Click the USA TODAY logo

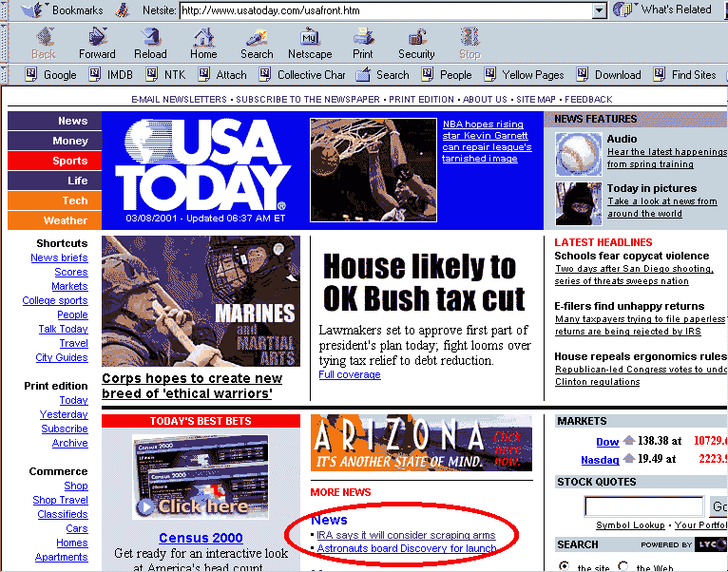coord(204,164)
